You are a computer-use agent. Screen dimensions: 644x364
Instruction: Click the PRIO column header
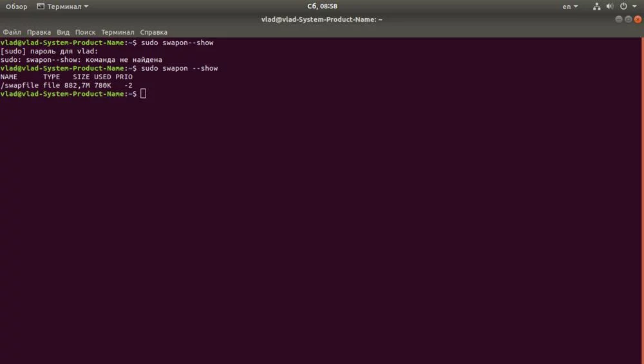pos(124,77)
